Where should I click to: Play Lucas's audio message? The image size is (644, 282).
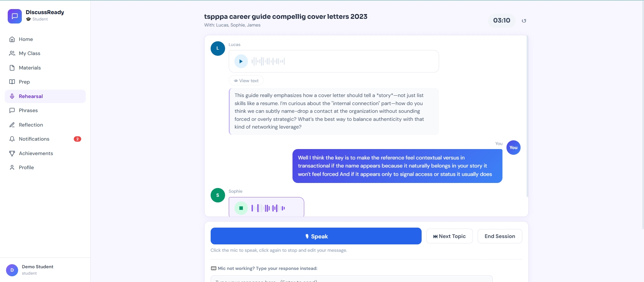click(x=241, y=61)
